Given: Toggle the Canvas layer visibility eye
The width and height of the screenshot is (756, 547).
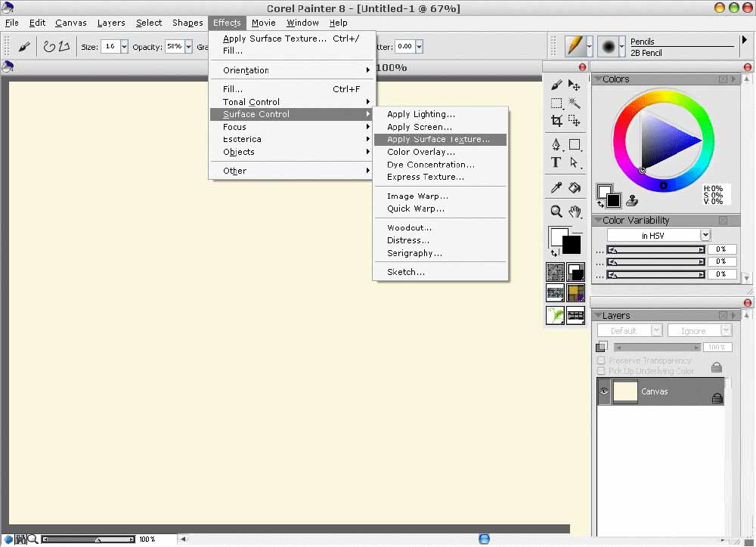Looking at the screenshot, I should (x=603, y=391).
